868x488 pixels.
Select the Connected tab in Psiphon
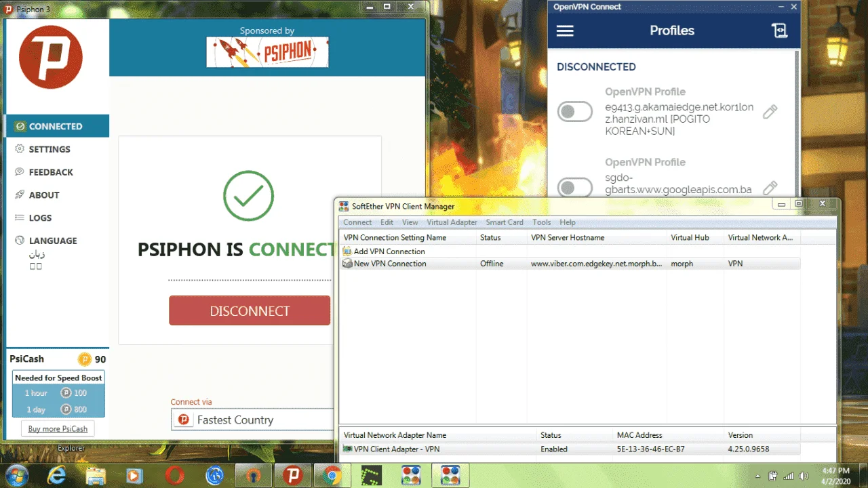(x=57, y=126)
